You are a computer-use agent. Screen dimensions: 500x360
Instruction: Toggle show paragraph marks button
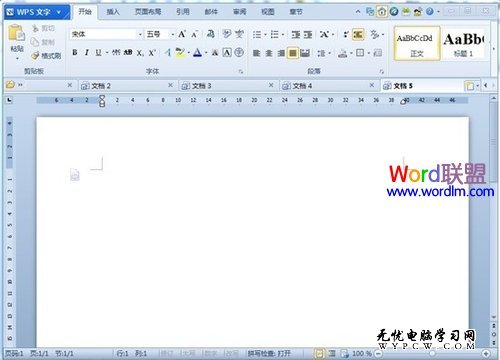point(358,34)
